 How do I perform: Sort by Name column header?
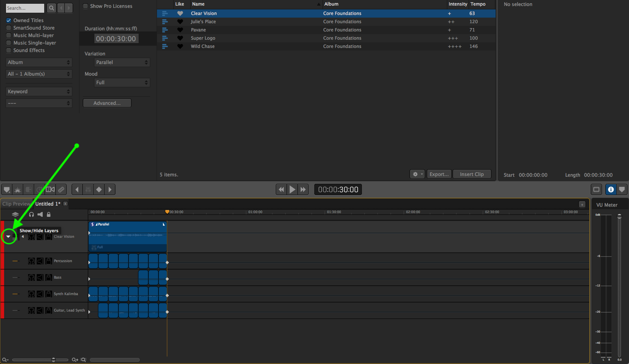(256, 4)
